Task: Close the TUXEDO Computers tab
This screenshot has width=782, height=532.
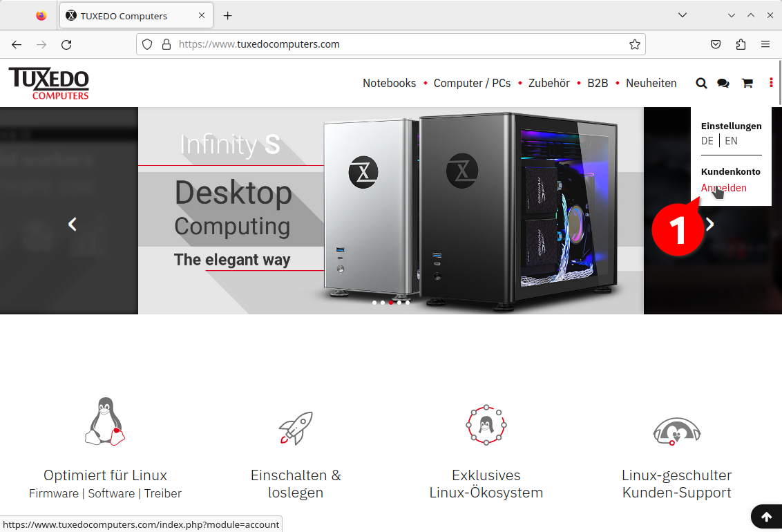Action: pyautogui.click(x=202, y=15)
